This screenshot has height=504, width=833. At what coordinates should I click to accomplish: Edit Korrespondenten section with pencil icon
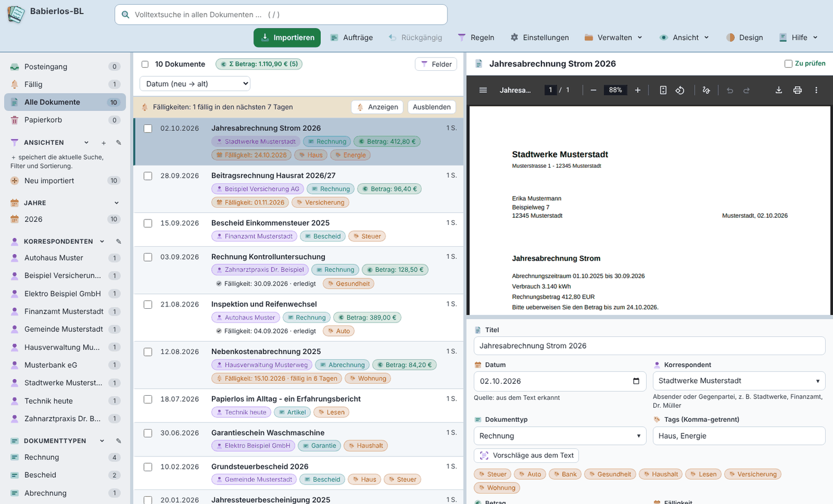118,242
